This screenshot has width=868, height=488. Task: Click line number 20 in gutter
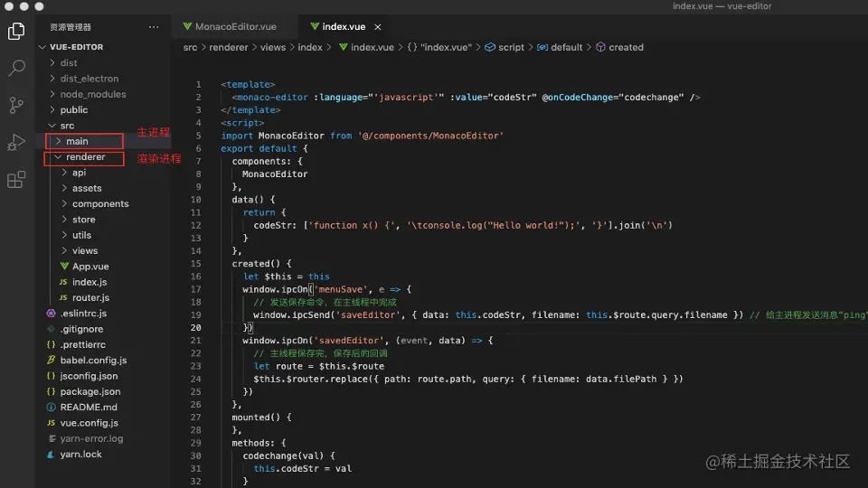click(x=195, y=327)
